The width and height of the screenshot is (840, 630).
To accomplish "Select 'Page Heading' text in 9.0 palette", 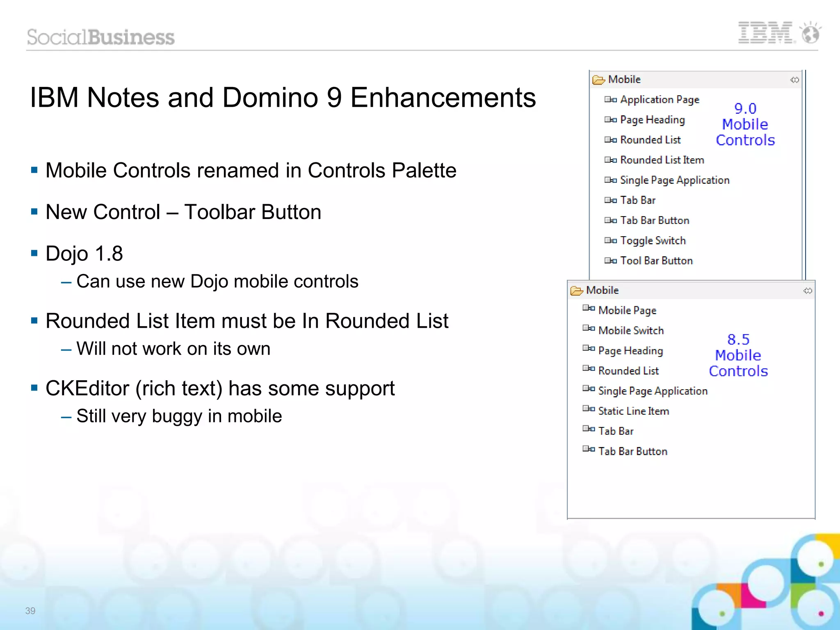I will coord(653,120).
